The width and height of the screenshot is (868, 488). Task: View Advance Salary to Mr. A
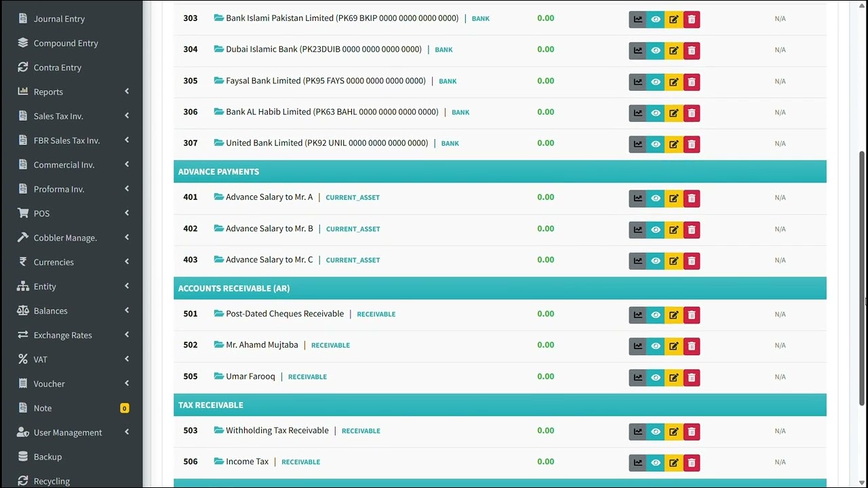tap(656, 199)
